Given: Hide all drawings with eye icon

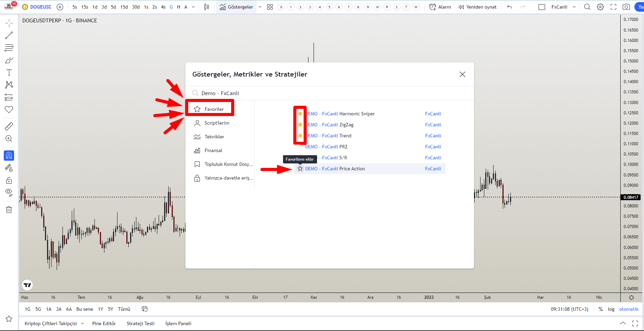Looking at the screenshot, I should (x=9, y=192).
